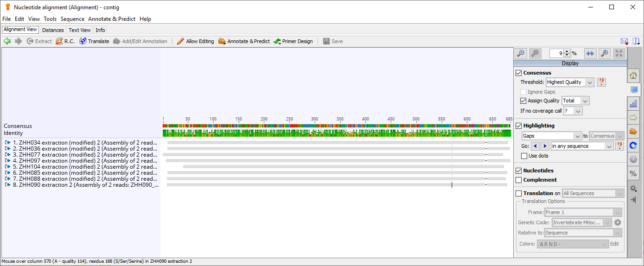644x266 pixels.
Task: Click the zoom out magnifier icon
Action: click(x=535, y=53)
